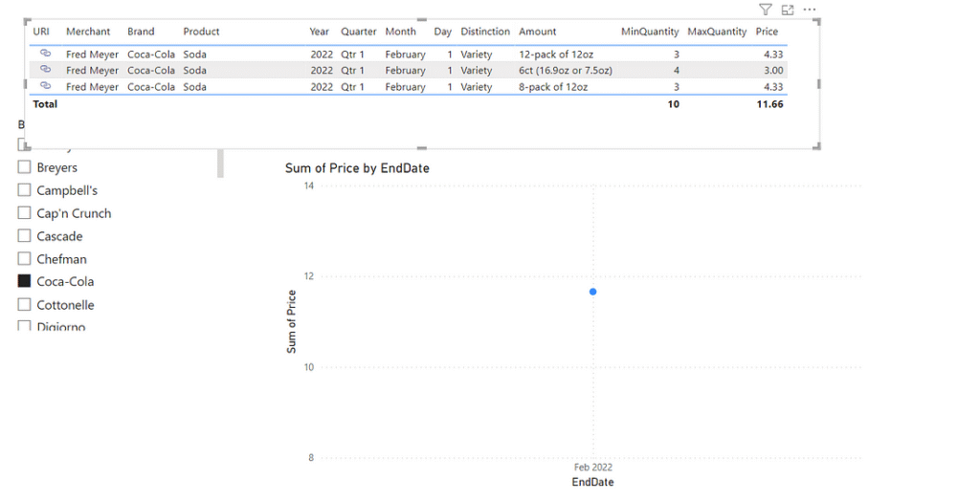The image size is (980, 501).
Task: Click the total price 11.66 value
Action: 770,103
